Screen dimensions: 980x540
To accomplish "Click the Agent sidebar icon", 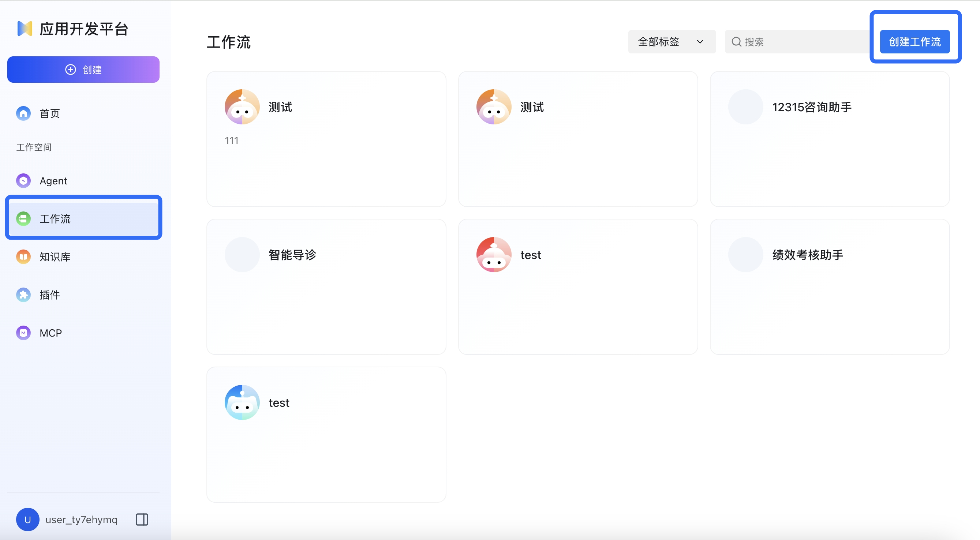I will pyautogui.click(x=23, y=181).
